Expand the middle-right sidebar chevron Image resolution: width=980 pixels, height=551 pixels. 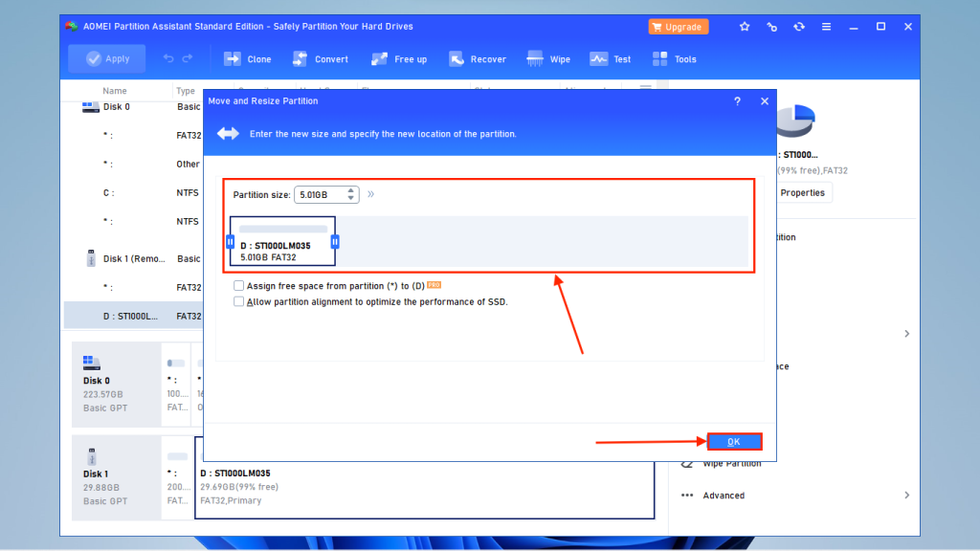(x=906, y=334)
